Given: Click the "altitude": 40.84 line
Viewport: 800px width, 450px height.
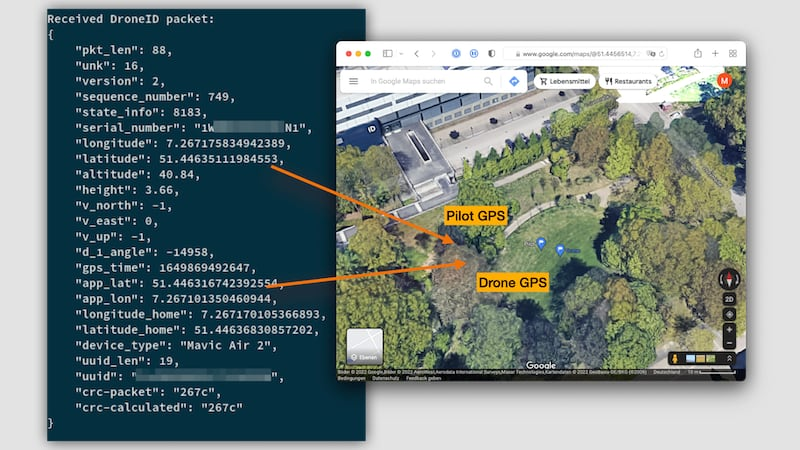Looking at the screenshot, I should coord(137,174).
